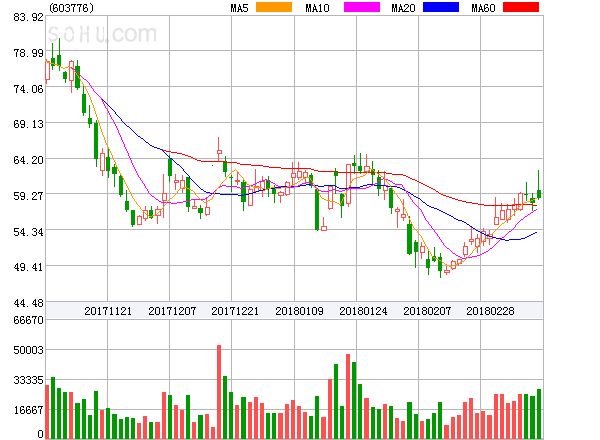Viewport: 600px width, 440px height.
Task: Click the orange MA5 legend swatch
Action: pyautogui.click(x=274, y=7)
